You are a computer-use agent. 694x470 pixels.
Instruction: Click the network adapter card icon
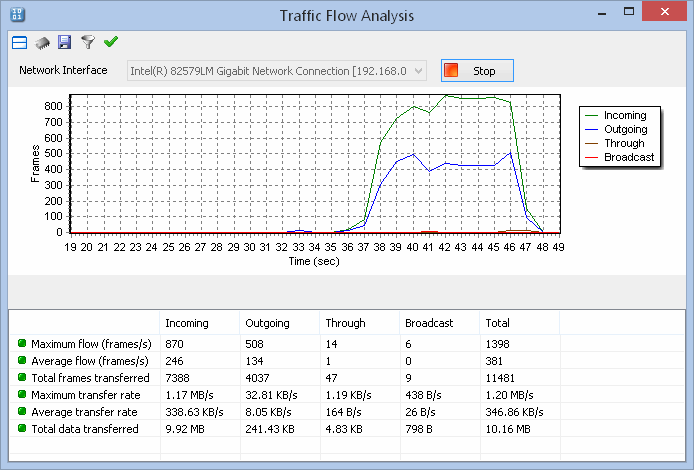[x=42, y=43]
